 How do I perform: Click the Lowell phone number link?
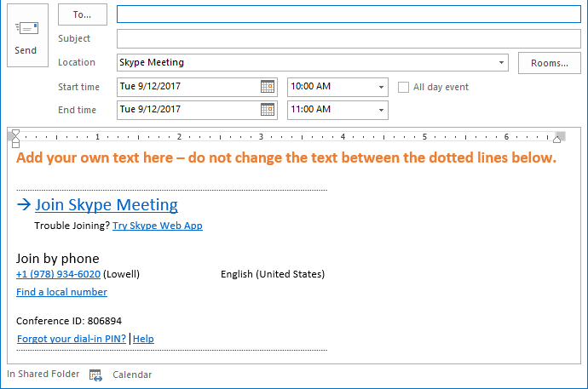pyautogui.click(x=58, y=274)
